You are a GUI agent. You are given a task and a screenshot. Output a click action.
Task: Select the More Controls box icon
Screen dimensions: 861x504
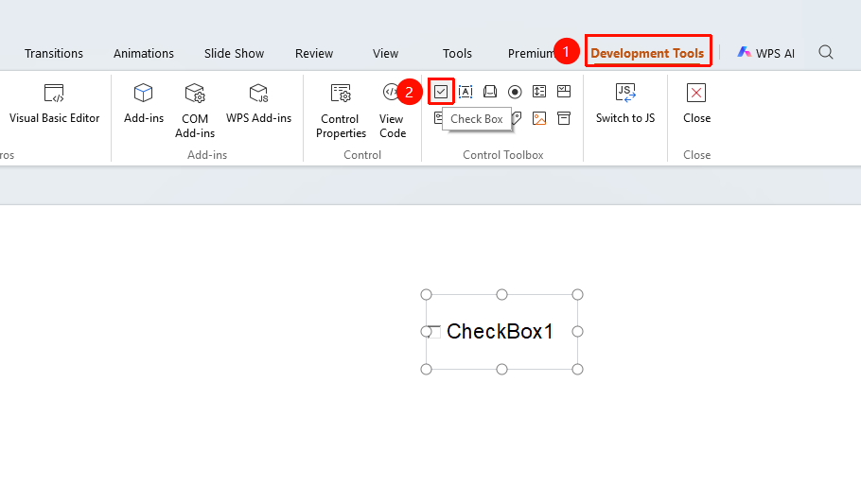pos(564,118)
